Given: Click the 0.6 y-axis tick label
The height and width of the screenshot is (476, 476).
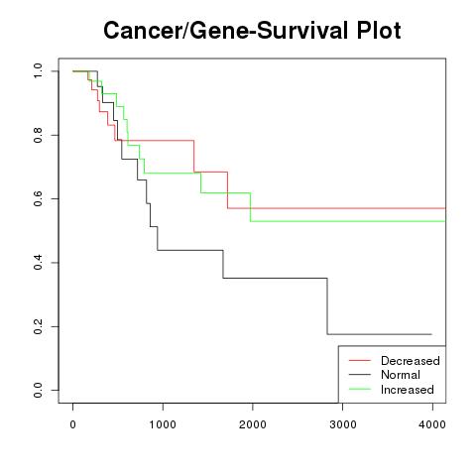Looking at the screenshot, I should pyautogui.click(x=38, y=198).
